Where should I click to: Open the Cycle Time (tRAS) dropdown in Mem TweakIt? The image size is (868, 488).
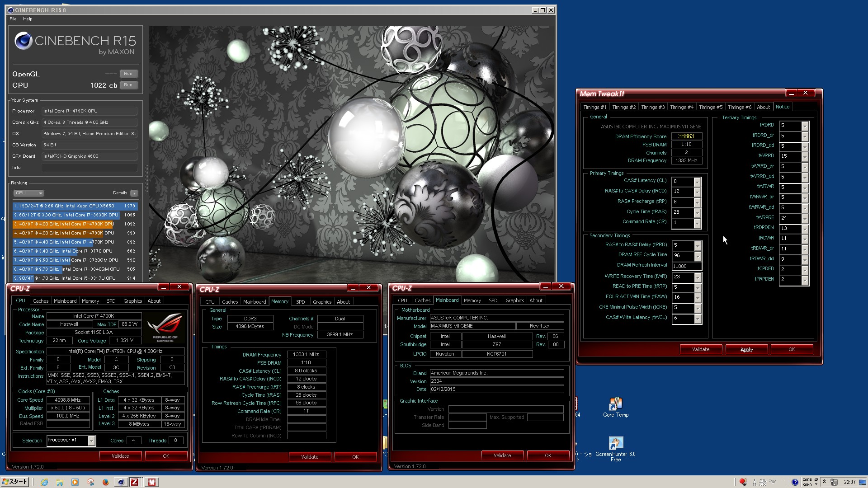(697, 212)
